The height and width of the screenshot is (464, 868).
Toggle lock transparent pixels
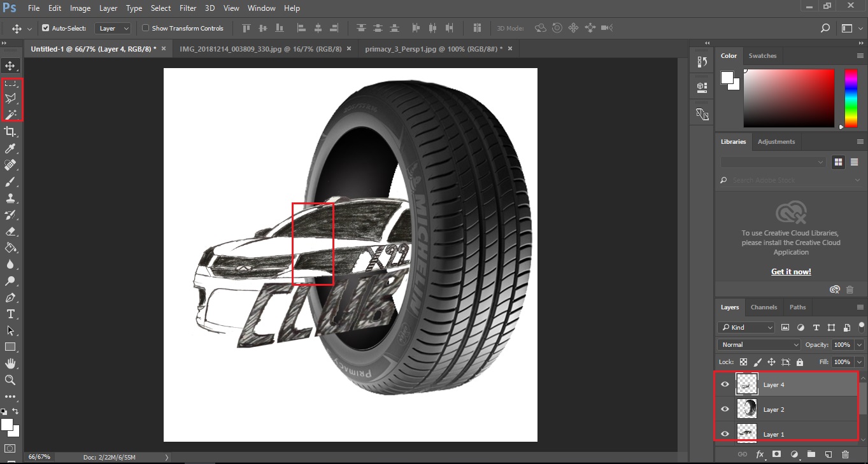pos(743,362)
